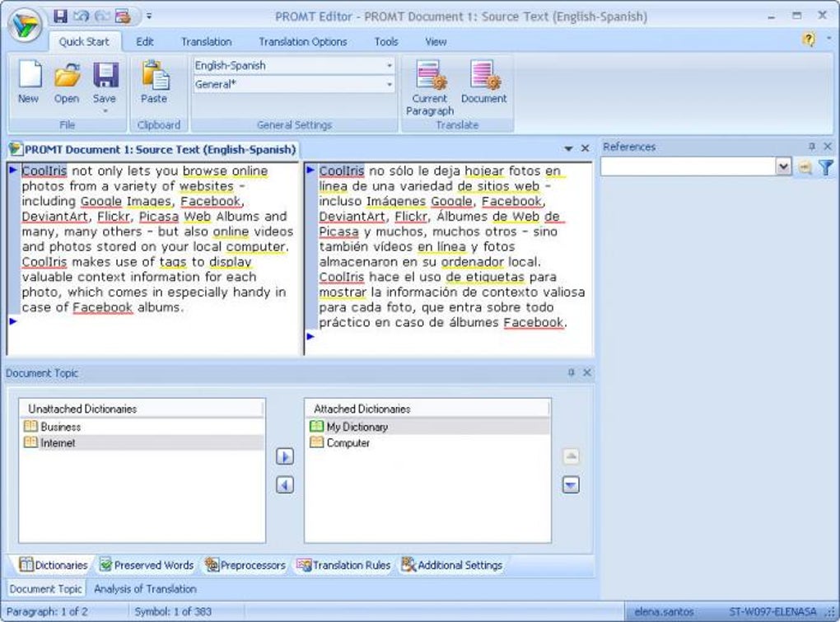Open the Translation Options ribbon tab

[303, 42]
